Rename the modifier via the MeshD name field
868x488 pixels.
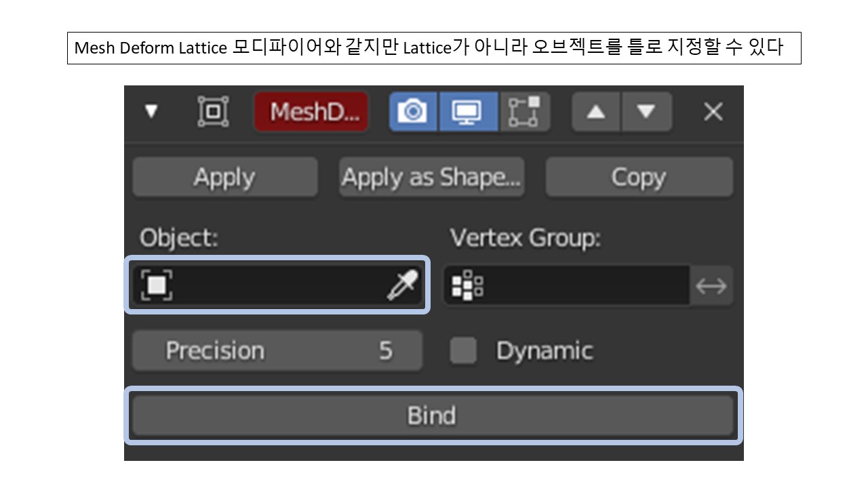tap(311, 112)
